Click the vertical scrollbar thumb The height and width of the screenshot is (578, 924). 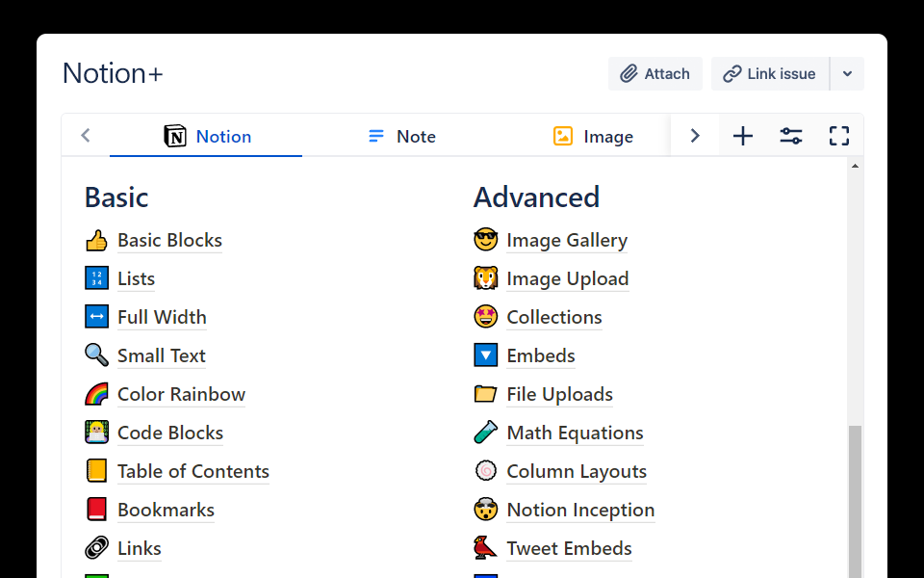click(x=855, y=501)
